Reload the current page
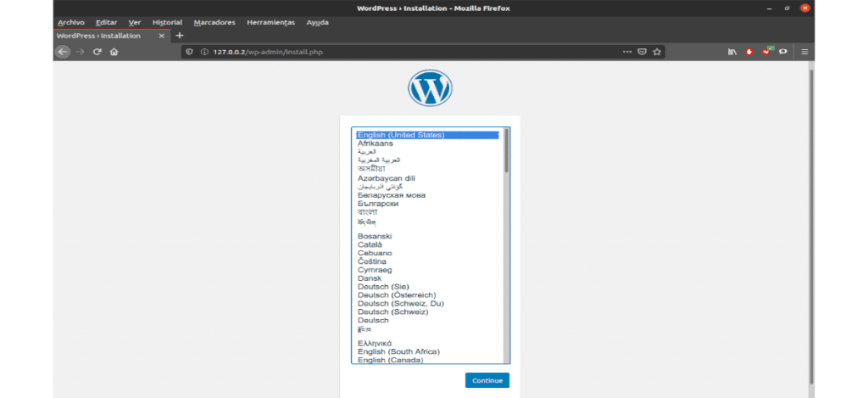This screenshot has height=398, width=868. 97,52
